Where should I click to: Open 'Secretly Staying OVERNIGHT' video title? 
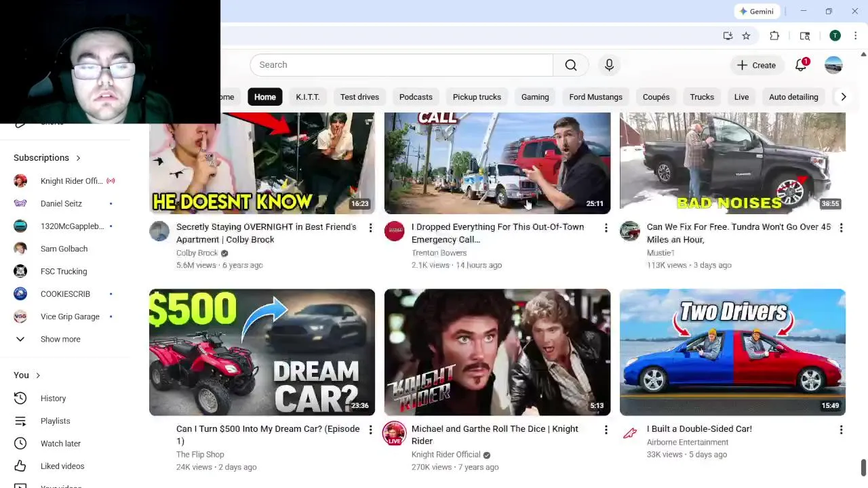[x=266, y=233]
